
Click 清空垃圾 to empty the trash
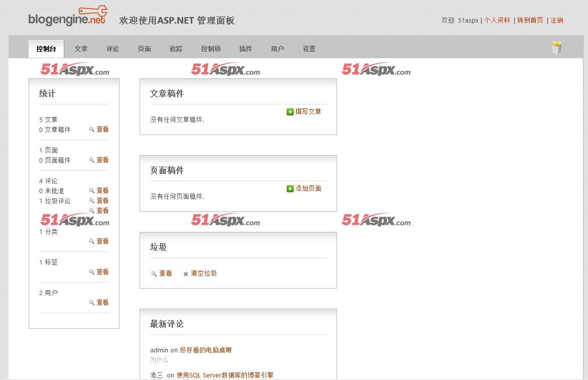[x=203, y=274]
